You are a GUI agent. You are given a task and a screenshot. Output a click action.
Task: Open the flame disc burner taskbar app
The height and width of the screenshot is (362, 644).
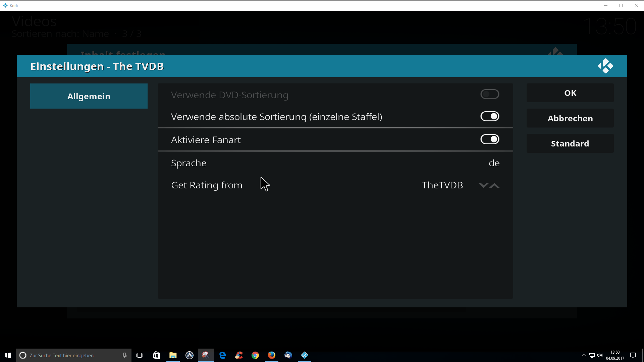(190, 355)
